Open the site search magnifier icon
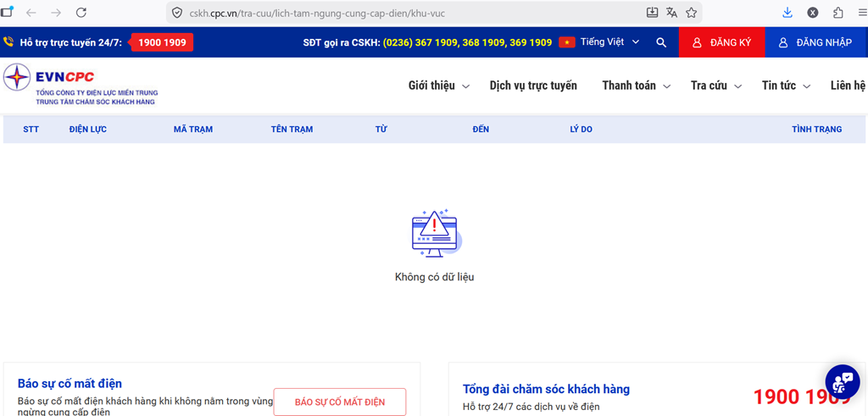The width and height of the screenshot is (868, 416). 661,42
